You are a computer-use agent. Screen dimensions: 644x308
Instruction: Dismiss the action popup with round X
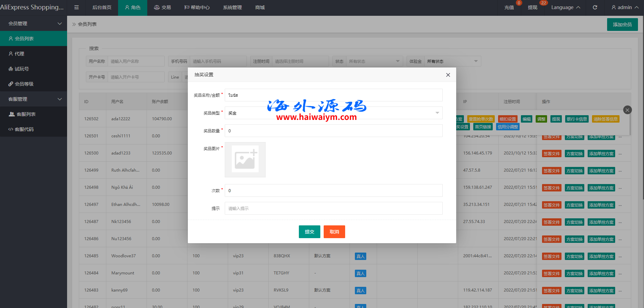tap(627, 110)
